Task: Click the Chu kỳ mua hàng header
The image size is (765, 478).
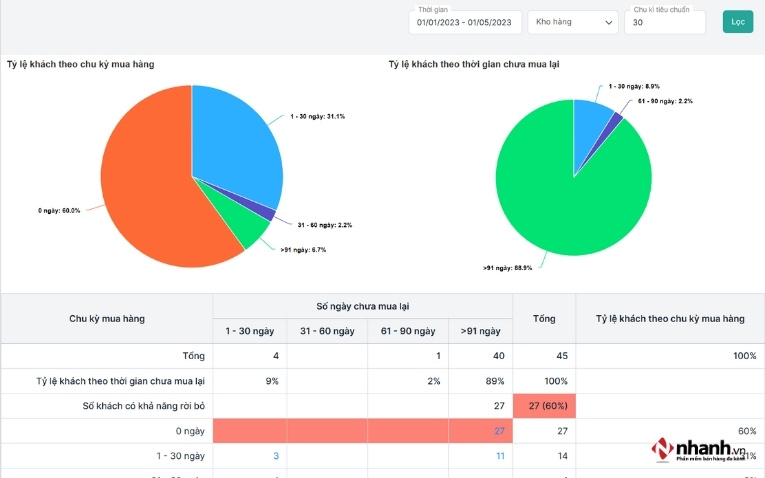Action: tap(107, 319)
